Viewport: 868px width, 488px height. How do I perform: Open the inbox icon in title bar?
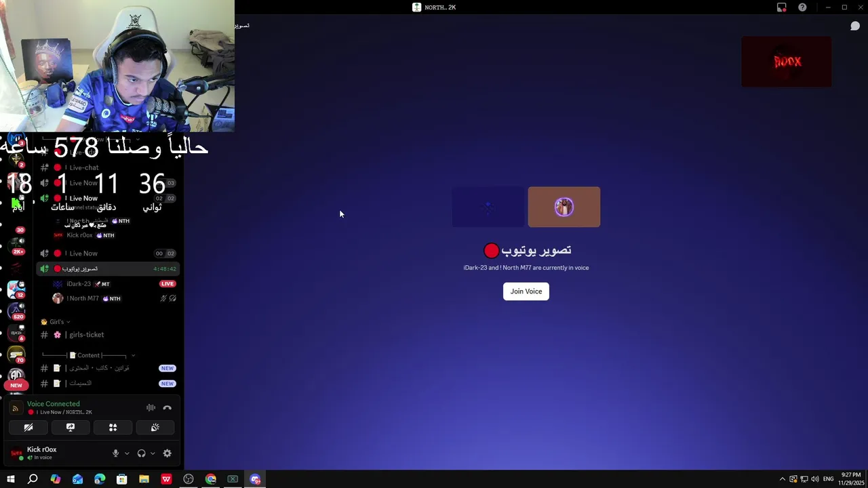[781, 7]
